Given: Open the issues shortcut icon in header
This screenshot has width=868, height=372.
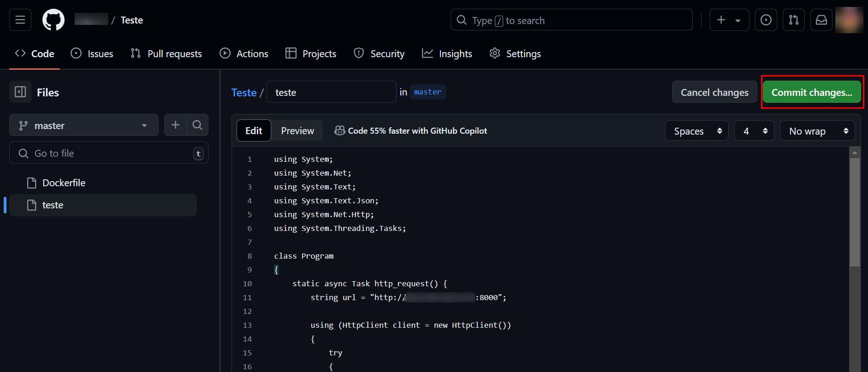Looking at the screenshot, I should click(x=766, y=20).
